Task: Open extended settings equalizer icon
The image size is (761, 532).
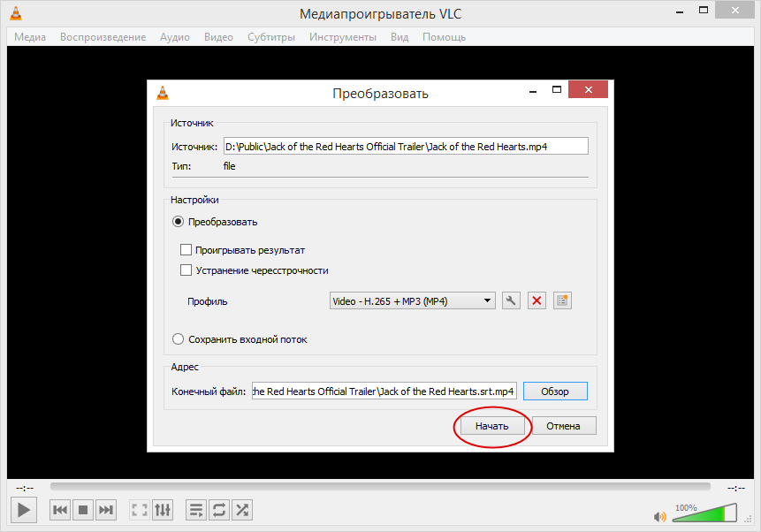Action: click(163, 510)
